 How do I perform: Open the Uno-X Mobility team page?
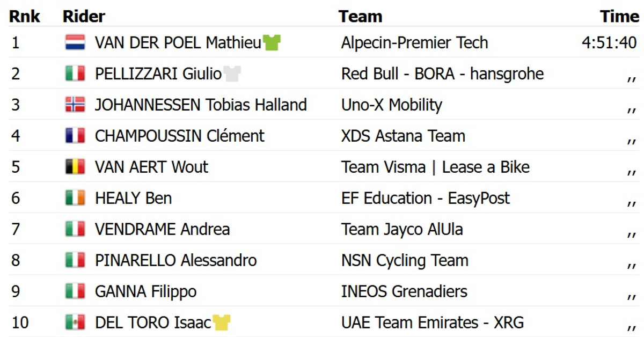pyautogui.click(x=391, y=105)
